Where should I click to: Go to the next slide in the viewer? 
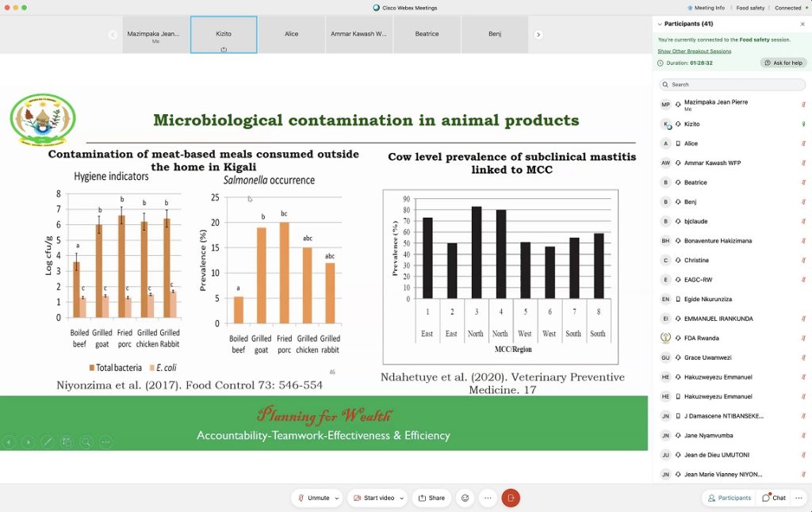point(29,441)
